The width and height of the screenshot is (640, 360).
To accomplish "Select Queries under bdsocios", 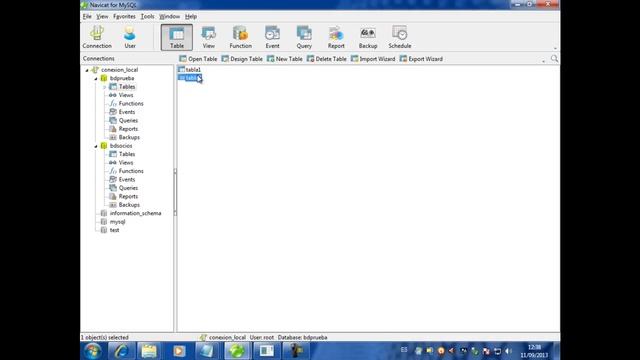I will [x=128, y=188].
